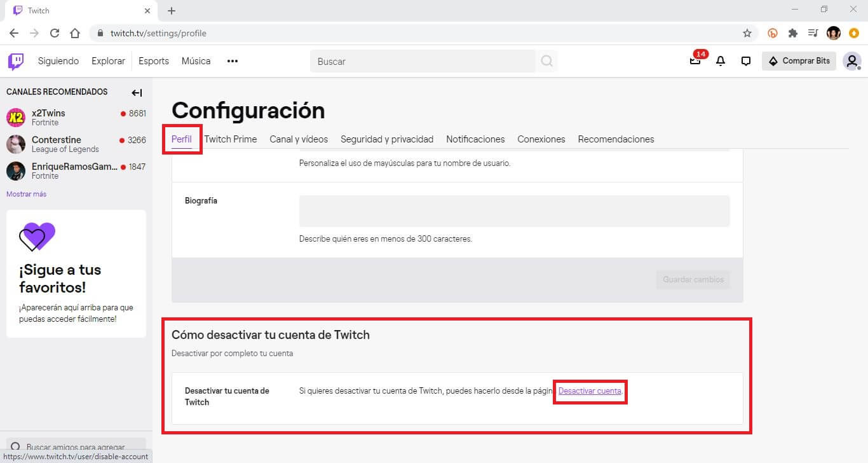Click League of Legends under Conterstine
Image resolution: width=868 pixels, height=463 pixels.
[x=65, y=149]
